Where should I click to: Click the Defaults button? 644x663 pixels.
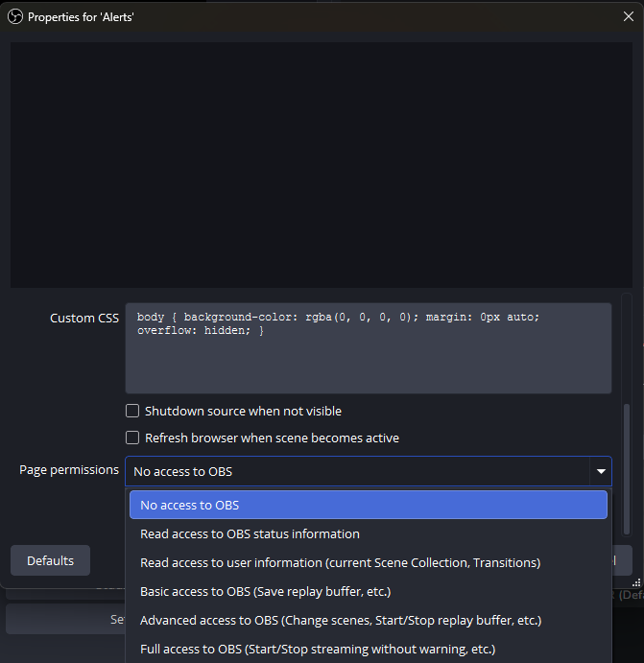pos(50,560)
